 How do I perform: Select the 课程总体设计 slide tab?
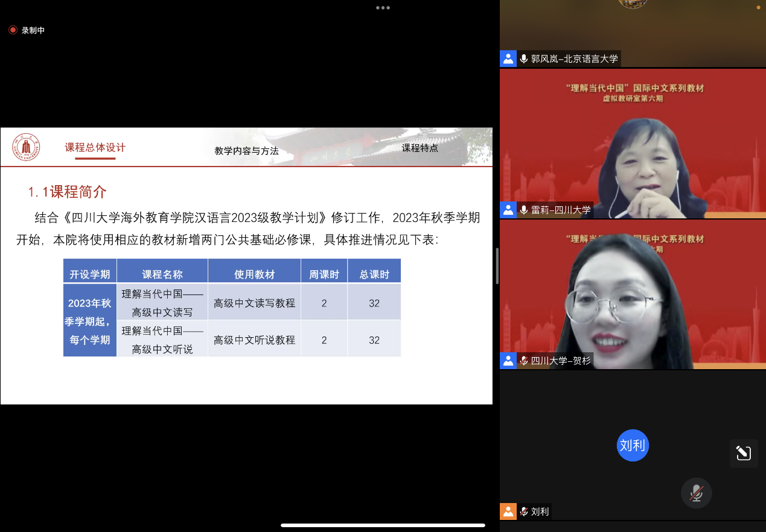[95, 148]
